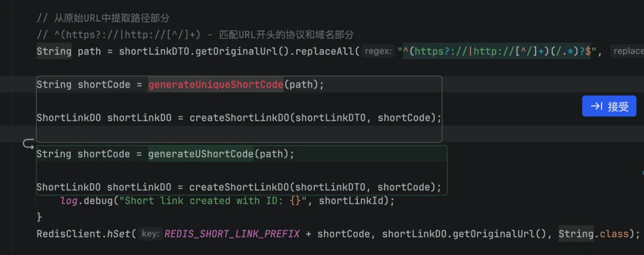The height and width of the screenshot is (255, 644).
Task: Click createShortLinkDO in the upper box
Action: pos(240,118)
